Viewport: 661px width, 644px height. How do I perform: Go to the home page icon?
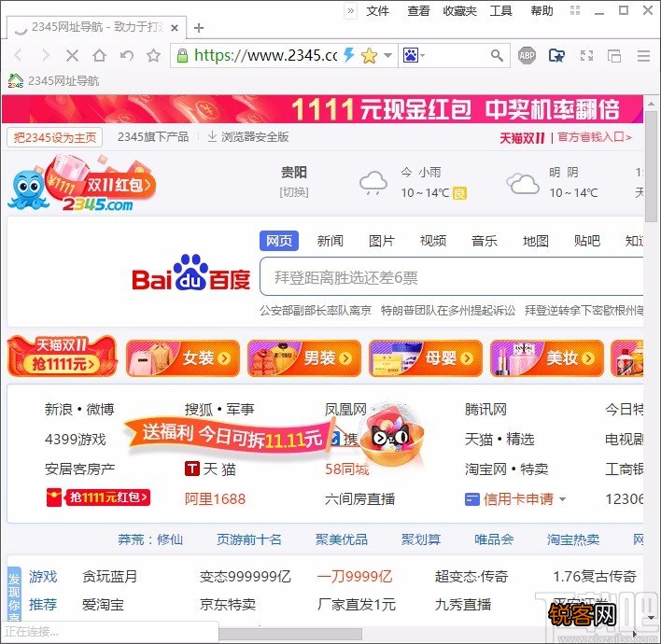(x=100, y=55)
